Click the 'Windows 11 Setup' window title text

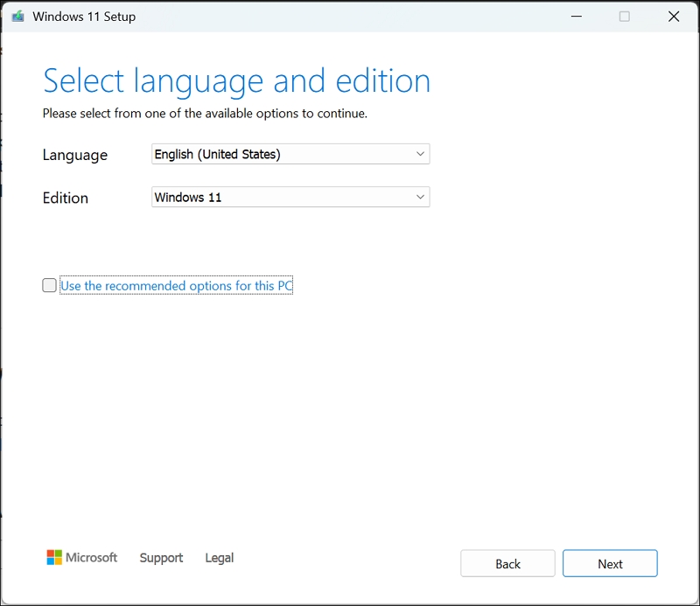point(84,17)
